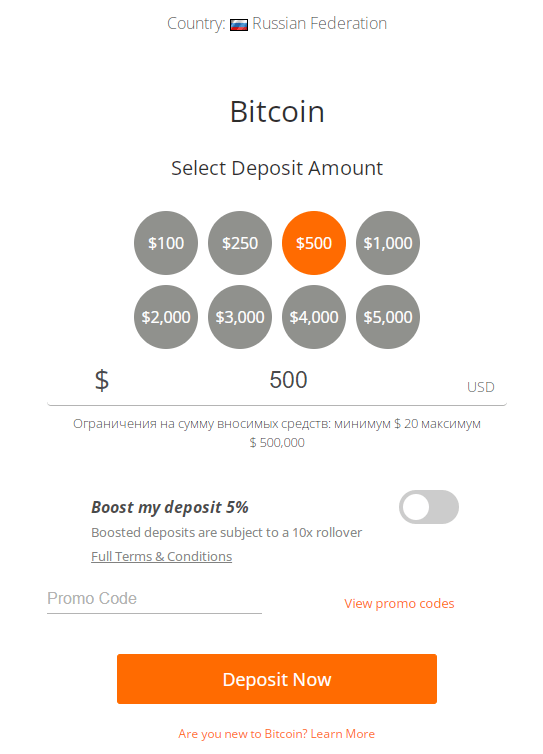
Task: Choose the $2,000 deposit amount
Action: pyautogui.click(x=166, y=317)
